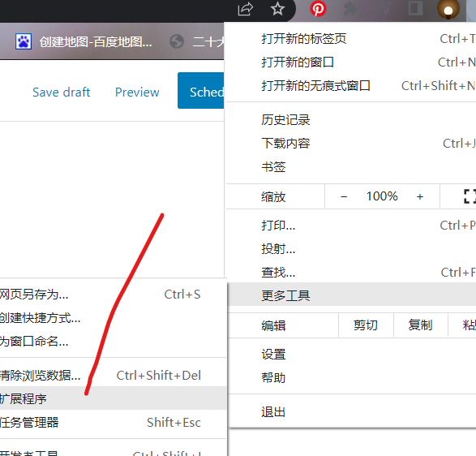Screen dimensions: 476x456
Task: Open the profile avatar
Action: [x=448, y=9]
